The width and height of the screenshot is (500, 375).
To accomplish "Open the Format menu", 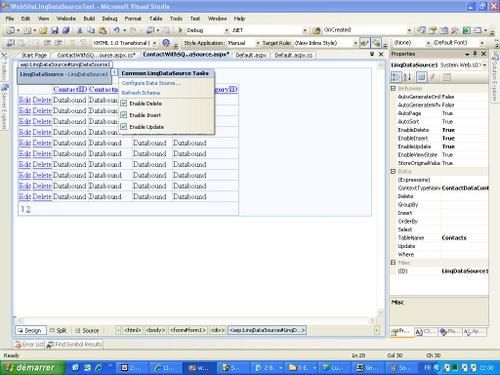I will [x=133, y=18].
